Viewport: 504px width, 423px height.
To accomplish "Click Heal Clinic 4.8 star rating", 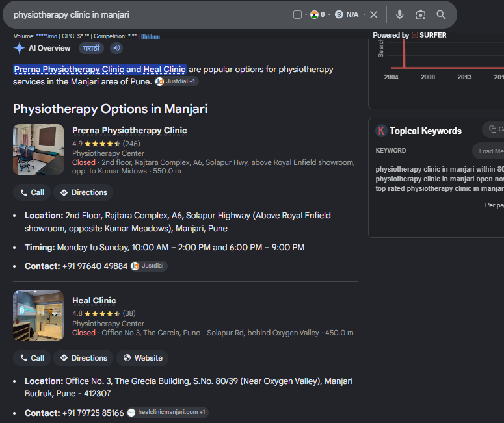I will [104, 313].
